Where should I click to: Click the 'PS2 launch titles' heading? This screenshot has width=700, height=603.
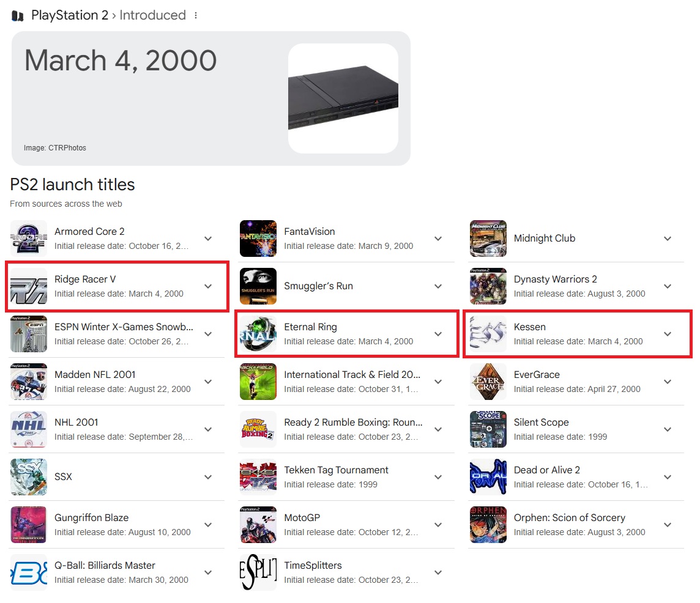click(72, 184)
